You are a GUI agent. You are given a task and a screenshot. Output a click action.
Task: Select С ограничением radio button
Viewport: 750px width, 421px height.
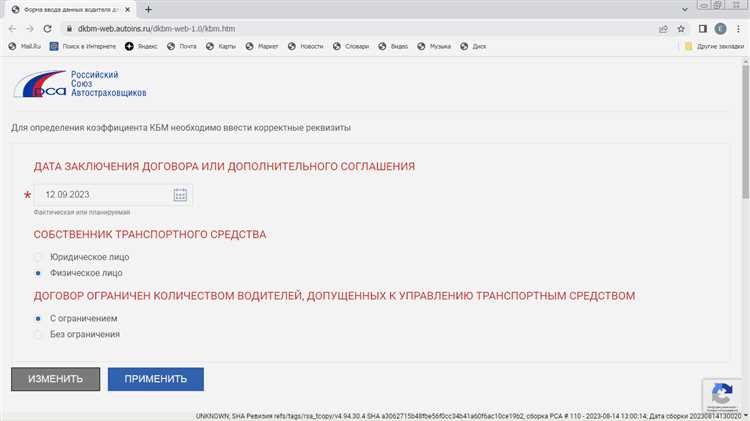coord(38,318)
